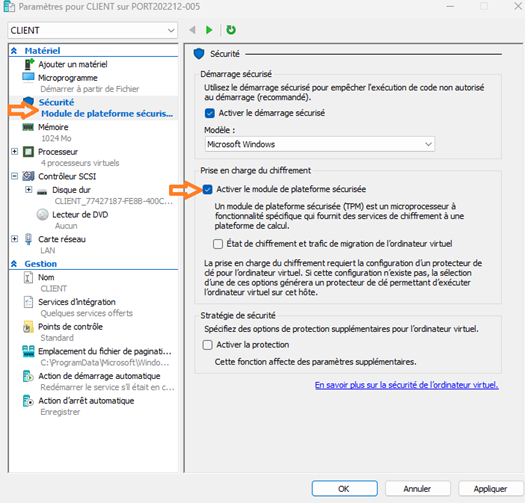Toggle Activer le module de plateforme sécurisée
This screenshot has height=503, width=525.
pos(208,190)
